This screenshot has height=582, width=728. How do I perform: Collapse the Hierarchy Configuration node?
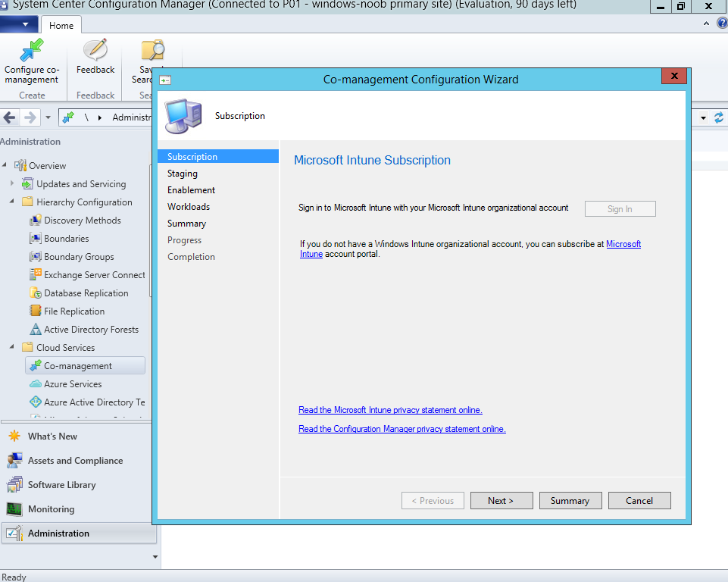pyautogui.click(x=12, y=202)
